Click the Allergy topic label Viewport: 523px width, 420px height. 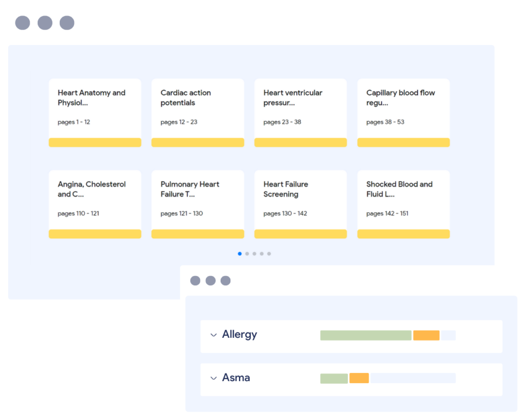pos(240,335)
